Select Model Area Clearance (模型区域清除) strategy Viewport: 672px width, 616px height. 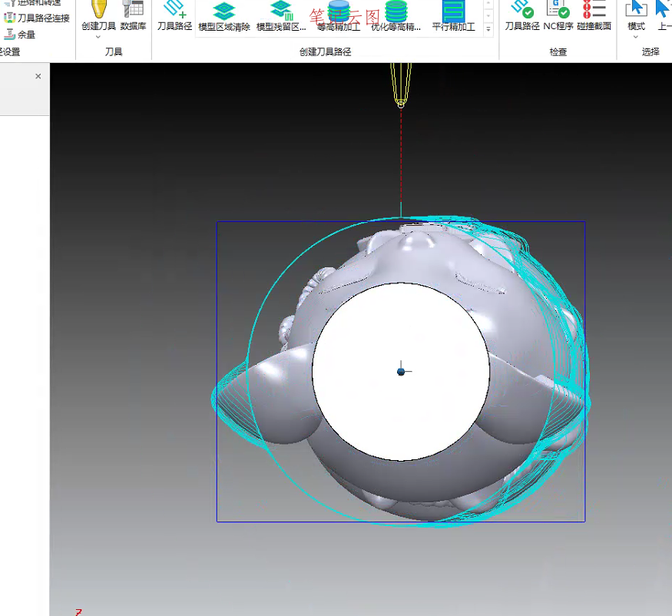[x=223, y=12]
